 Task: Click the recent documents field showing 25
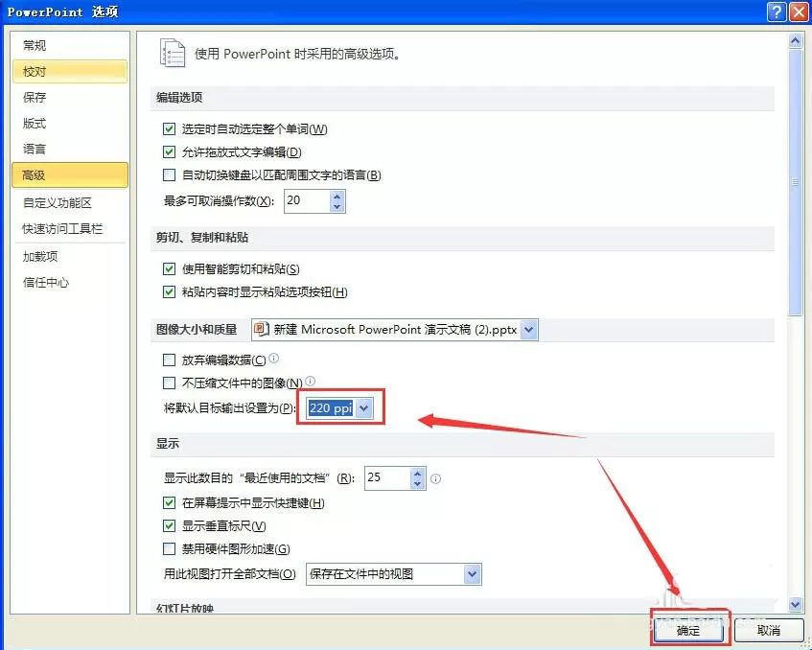click(x=387, y=478)
